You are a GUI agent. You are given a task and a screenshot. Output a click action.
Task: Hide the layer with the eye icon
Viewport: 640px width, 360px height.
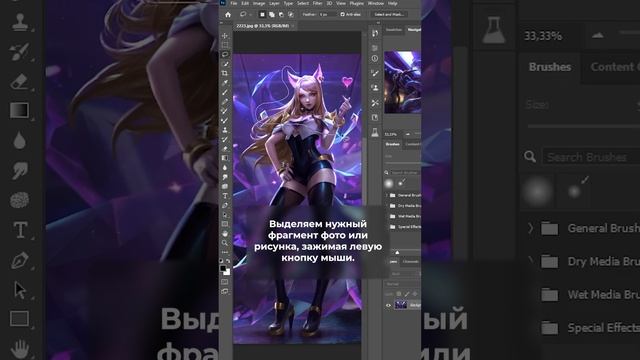[388, 305]
